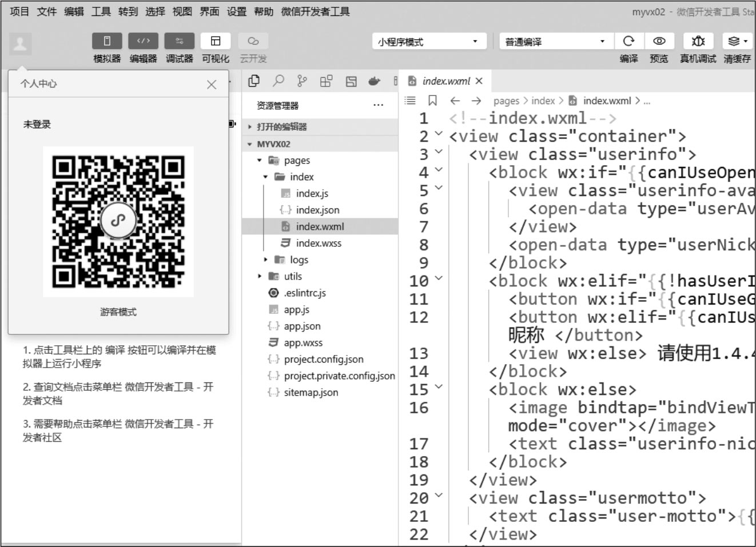
Task: Open .eslintrc.js file
Action: point(304,293)
